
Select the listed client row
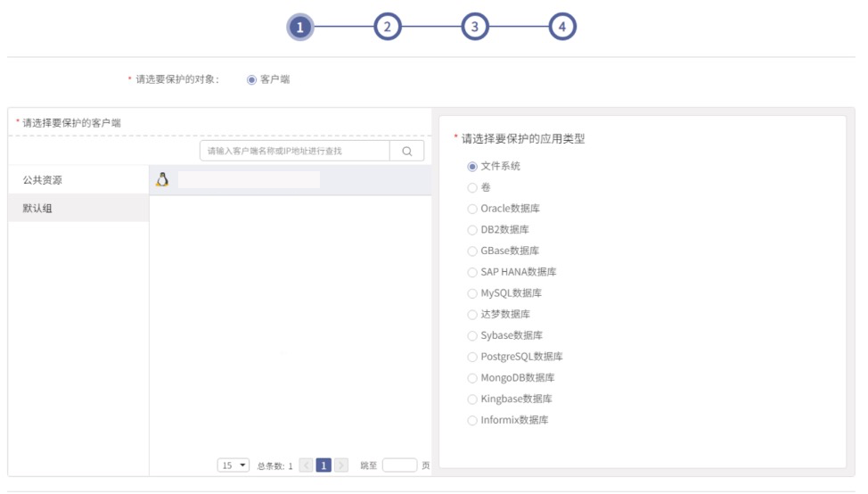click(x=290, y=180)
